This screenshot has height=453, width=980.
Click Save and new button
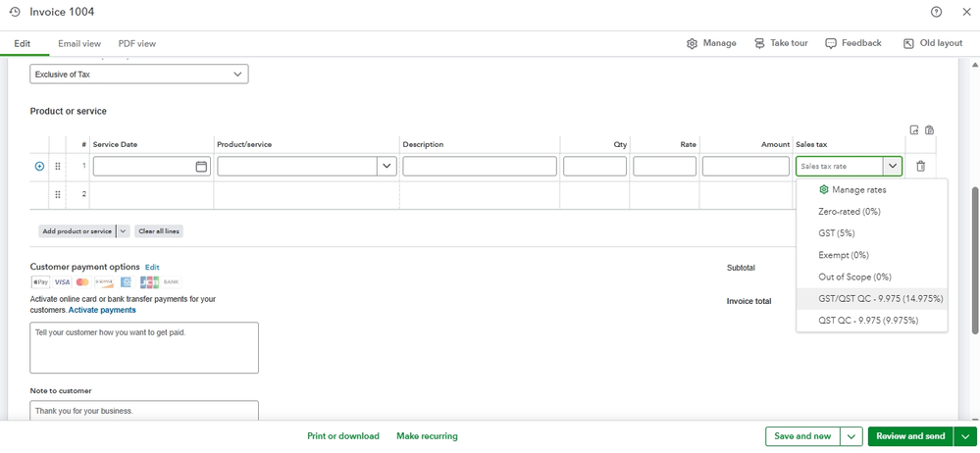[802, 436]
